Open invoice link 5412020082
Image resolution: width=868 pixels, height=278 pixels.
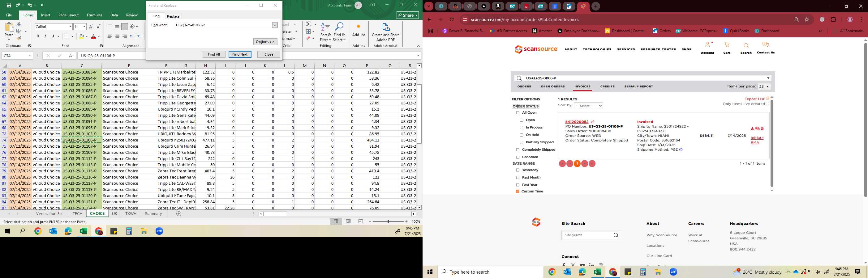click(577, 122)
